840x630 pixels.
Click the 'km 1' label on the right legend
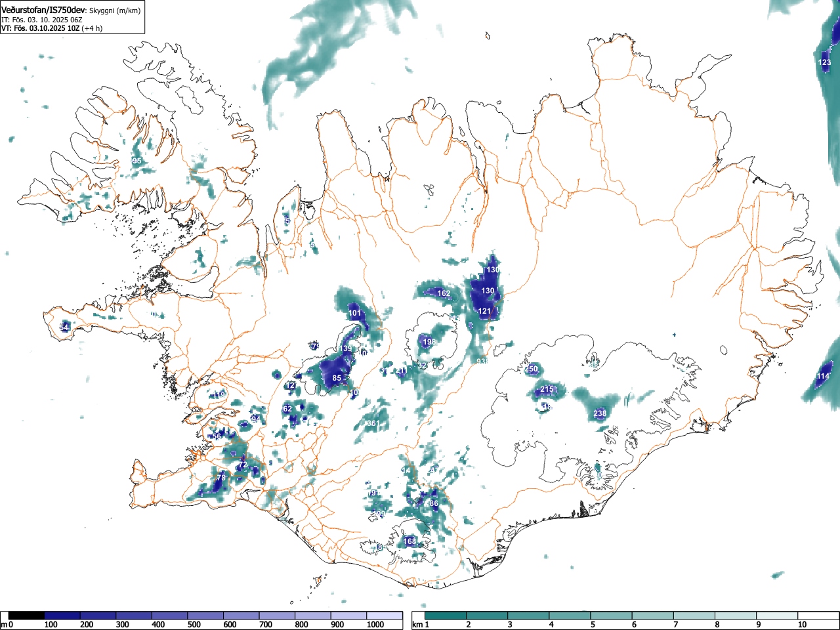click(x=421, y=625)
